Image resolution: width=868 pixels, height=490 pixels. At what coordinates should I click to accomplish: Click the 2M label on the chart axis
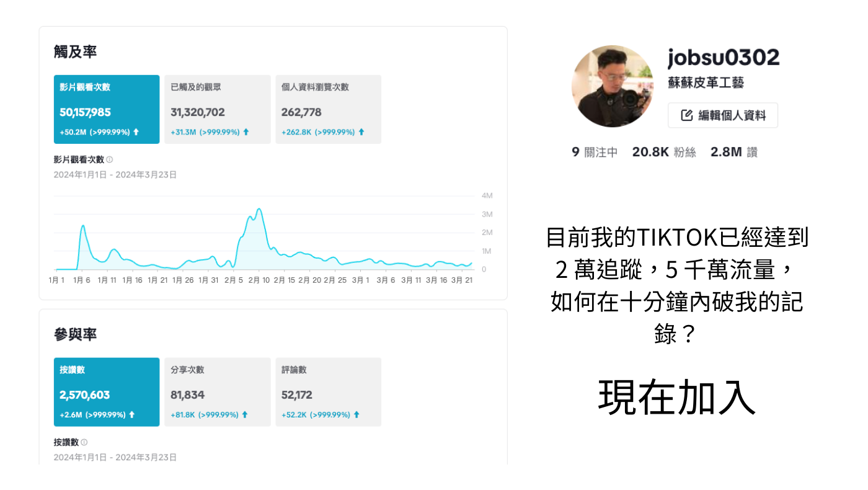(x=487, y=233)
